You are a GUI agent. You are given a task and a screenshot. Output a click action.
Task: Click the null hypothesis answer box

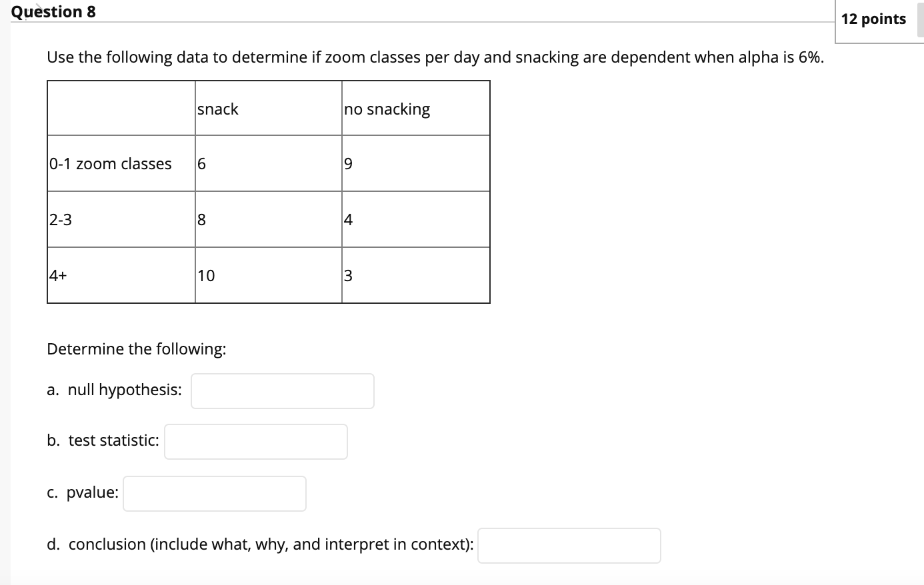281,390
